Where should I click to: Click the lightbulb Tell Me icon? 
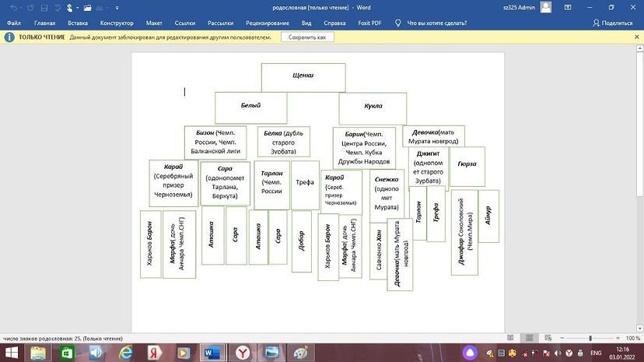[x=397, y=23]
